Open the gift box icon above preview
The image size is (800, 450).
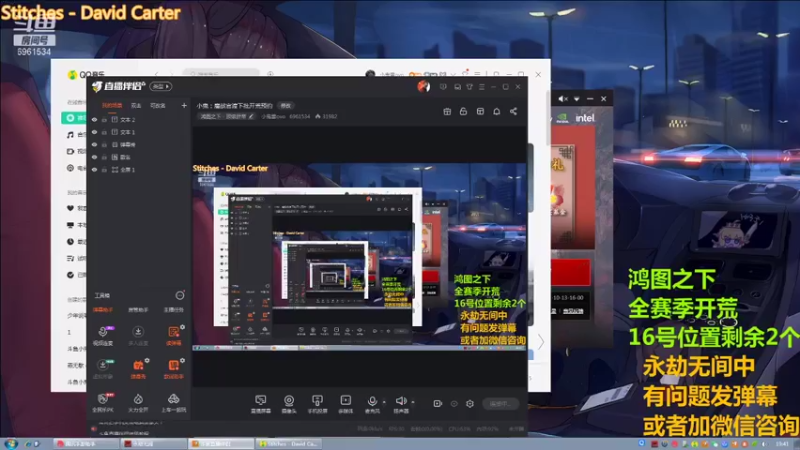[x=447, y=111]
